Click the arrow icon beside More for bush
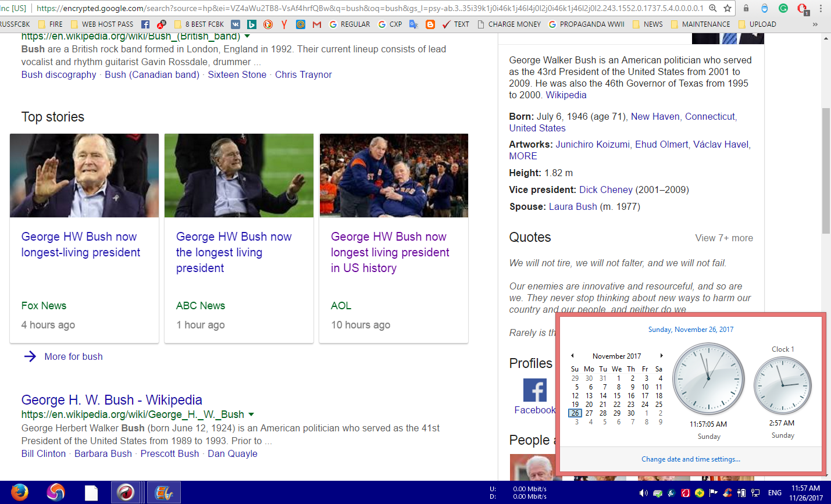The height and width of the screenshot is (504, 831). pos(30,356)
